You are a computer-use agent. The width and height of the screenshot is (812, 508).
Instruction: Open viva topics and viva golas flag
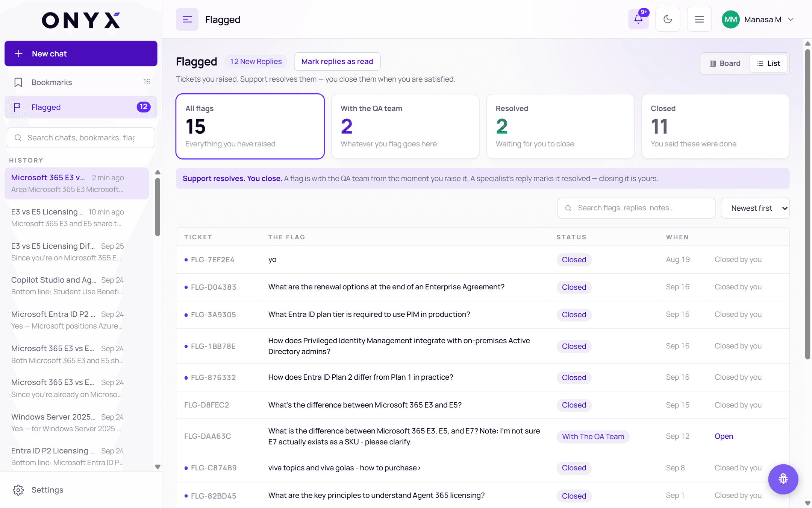[483, 468]
